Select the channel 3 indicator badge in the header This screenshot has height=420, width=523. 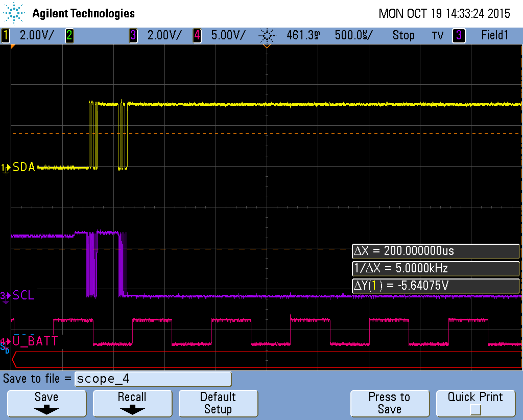133,36
